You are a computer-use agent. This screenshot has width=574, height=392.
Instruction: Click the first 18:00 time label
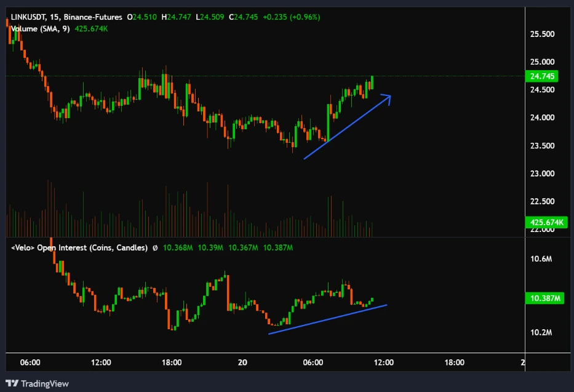171,362
